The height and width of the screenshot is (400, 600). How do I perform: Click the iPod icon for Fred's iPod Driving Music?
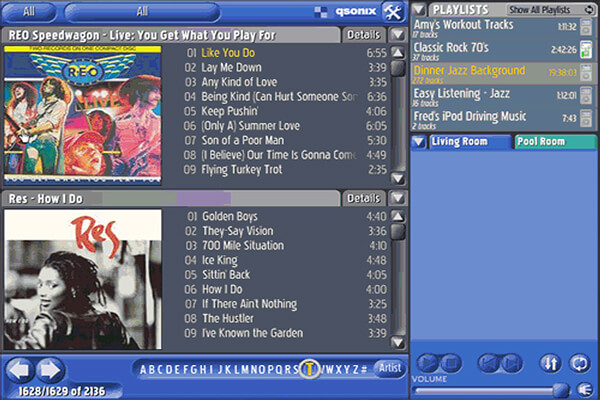tap(586, 118)
